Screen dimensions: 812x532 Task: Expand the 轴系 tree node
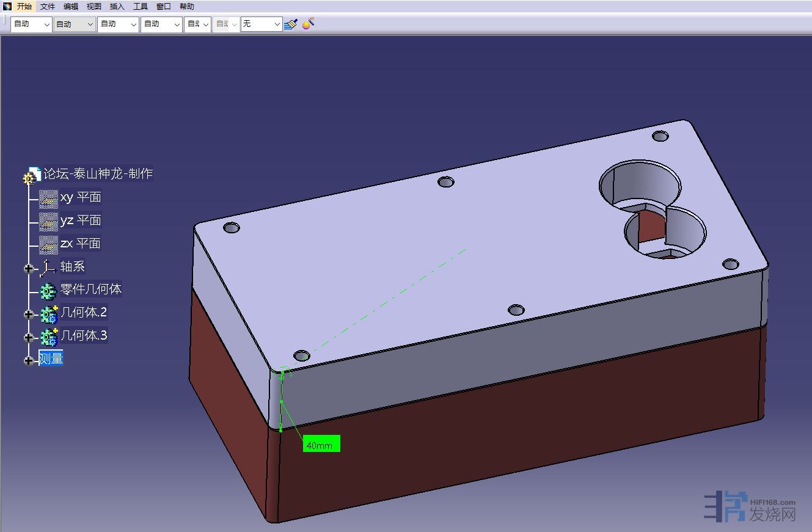(28, 268)
